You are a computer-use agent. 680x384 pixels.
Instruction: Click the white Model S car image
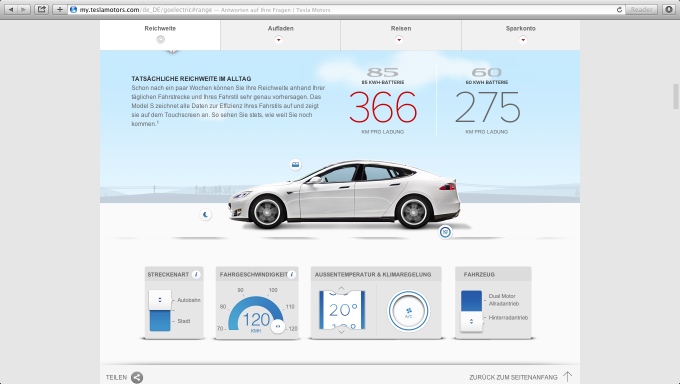344,194
